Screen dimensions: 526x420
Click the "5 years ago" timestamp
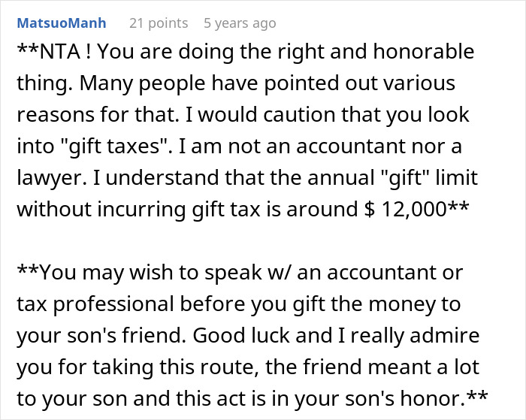click(240, 23)
